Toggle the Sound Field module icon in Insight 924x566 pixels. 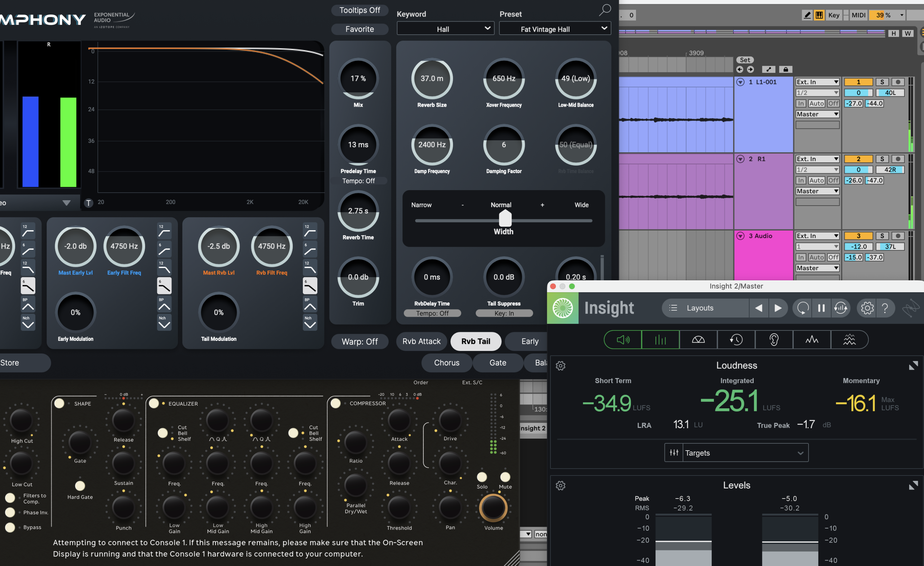click(698, 339)
